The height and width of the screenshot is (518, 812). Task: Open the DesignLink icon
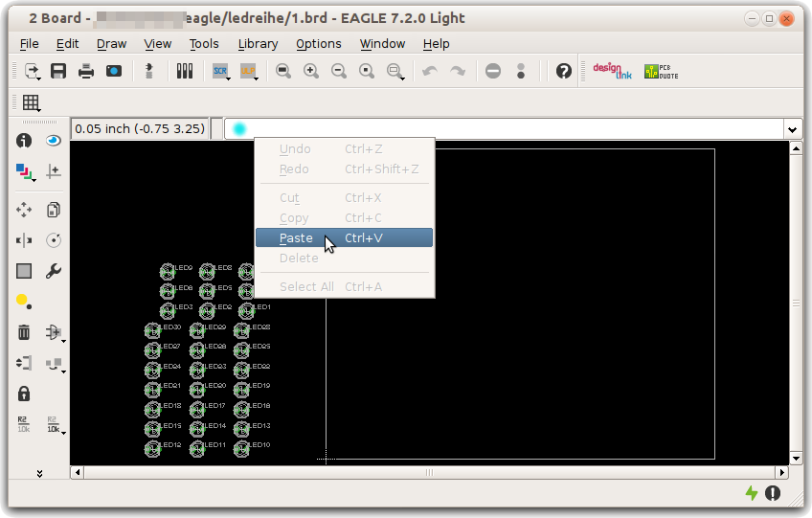612,71
